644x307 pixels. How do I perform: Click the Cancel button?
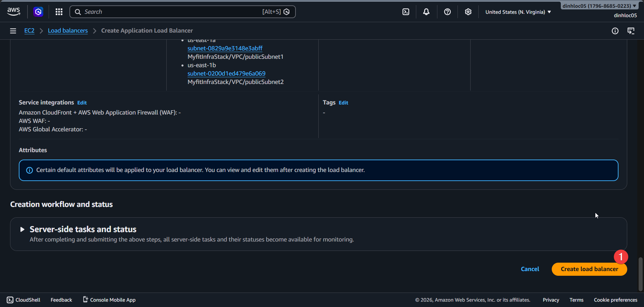pyautogui.click(x=530, y=269)
